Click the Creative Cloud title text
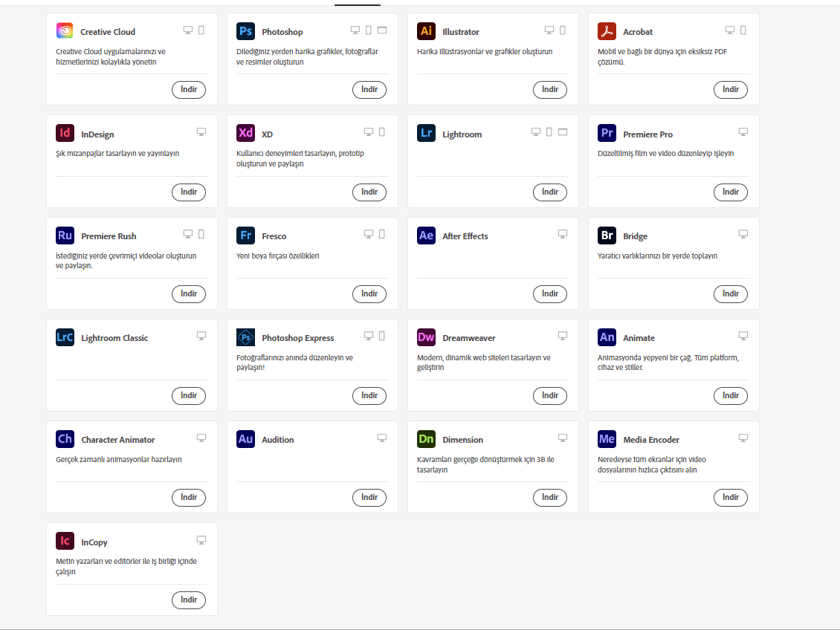 pos(108,32)
